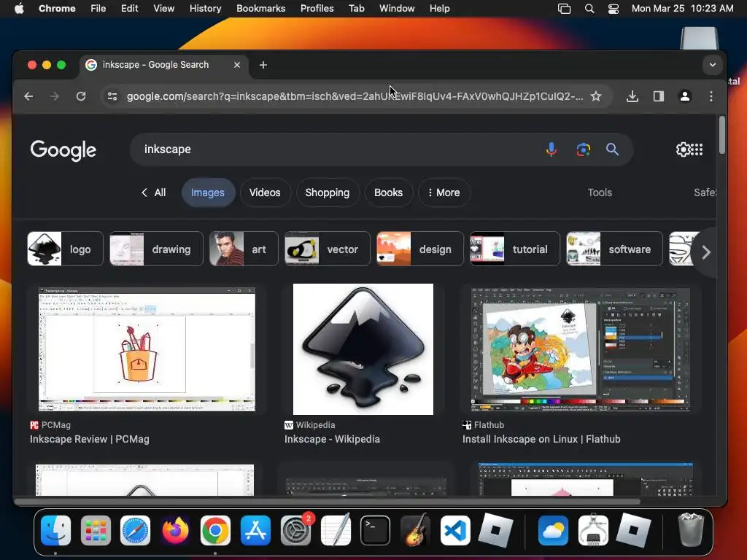Open System Settings from the Dock
747x560 pixels.
click(296, 531)
